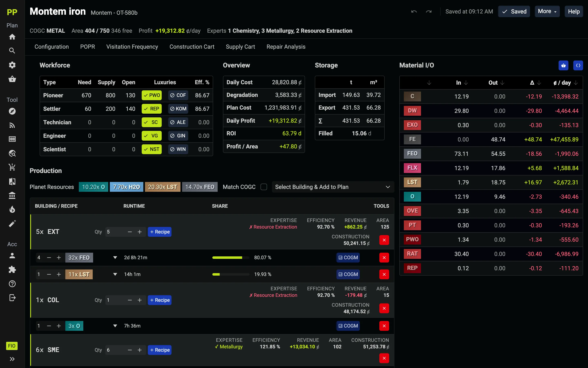The height and width of the screenshot is (368, 588).
Task: Open the flame burn tool icon
Action: (x=12, y=210)
